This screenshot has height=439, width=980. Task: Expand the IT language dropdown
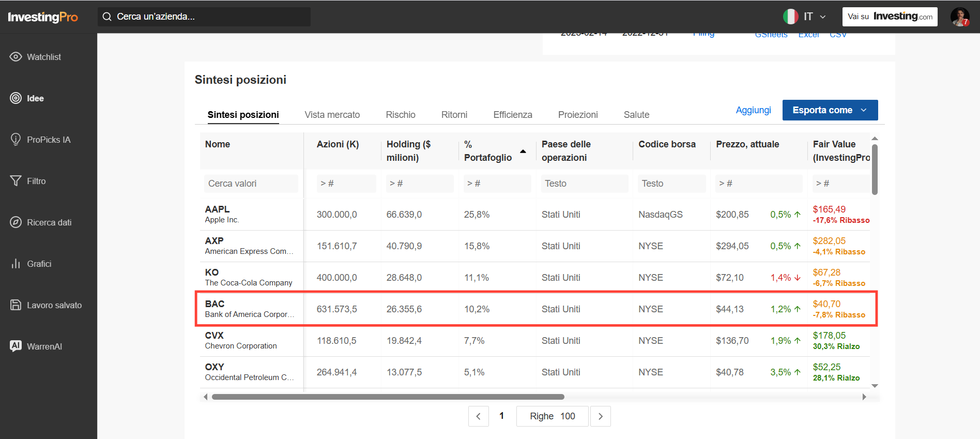click(x=805, y=17)
